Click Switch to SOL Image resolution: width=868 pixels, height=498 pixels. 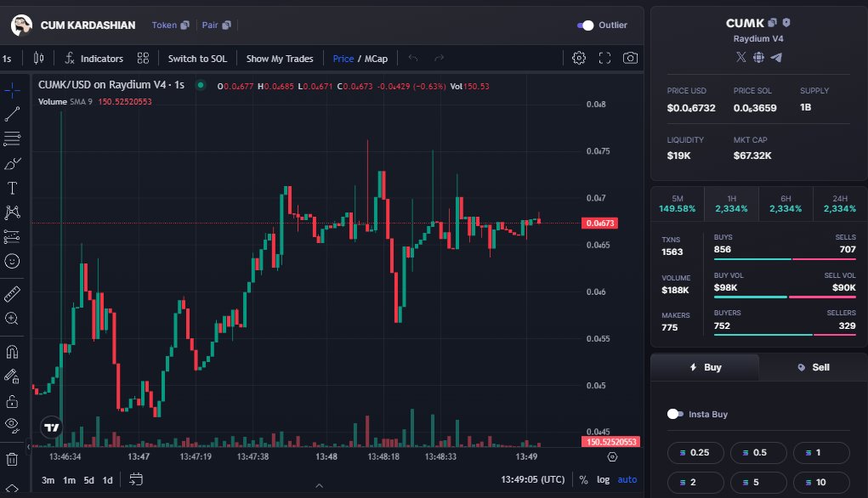tap(197, 58)
